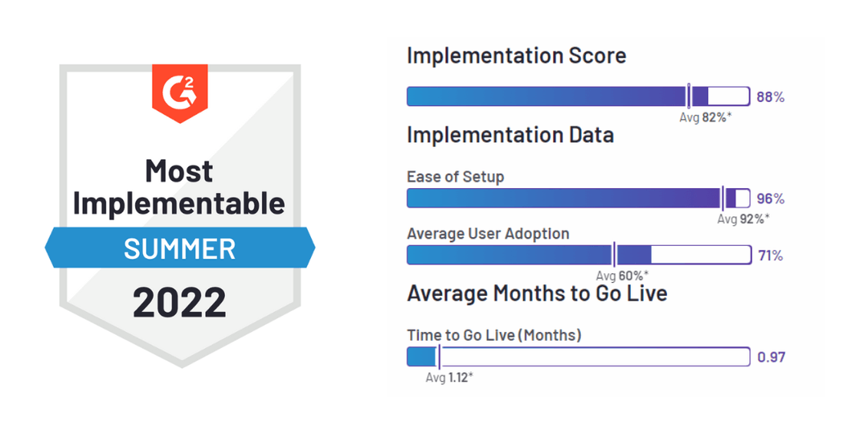
Task: Select the Average User Adoption label
Action: click(489, 234)
